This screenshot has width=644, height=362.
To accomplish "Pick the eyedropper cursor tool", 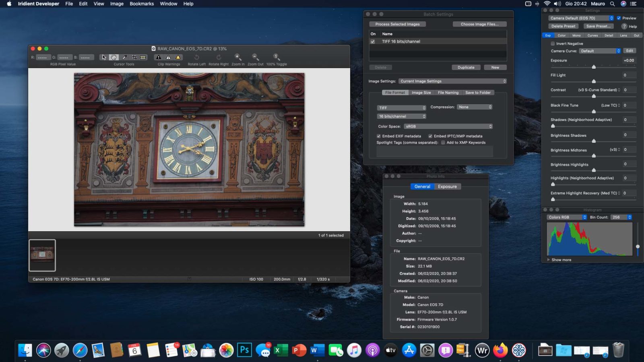I will [x=124, y=57].
